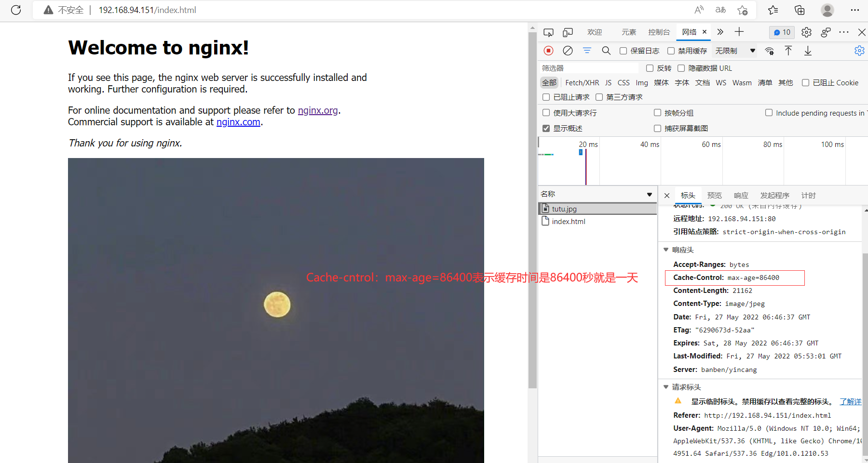The width and height of the screenshot is (868, 463).
Task: Open the 无限制 throttling dropdown
Action: pyautogui.click(x=734, y=51)
